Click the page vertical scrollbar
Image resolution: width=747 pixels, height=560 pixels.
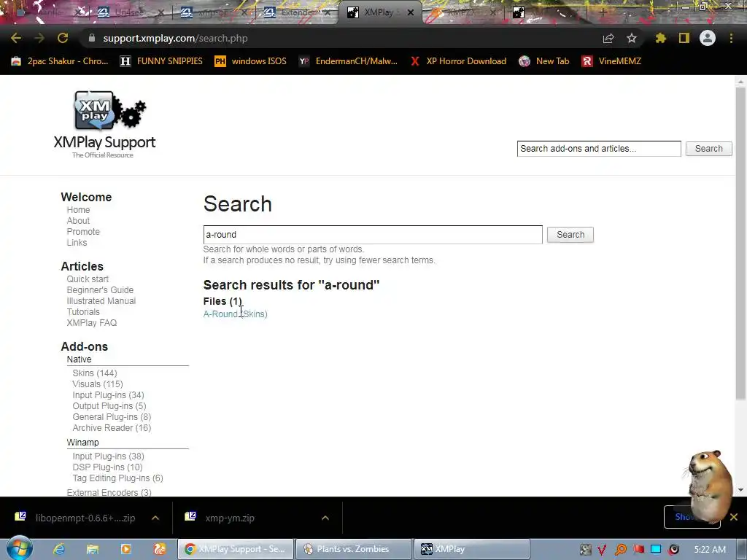(740, 243)
